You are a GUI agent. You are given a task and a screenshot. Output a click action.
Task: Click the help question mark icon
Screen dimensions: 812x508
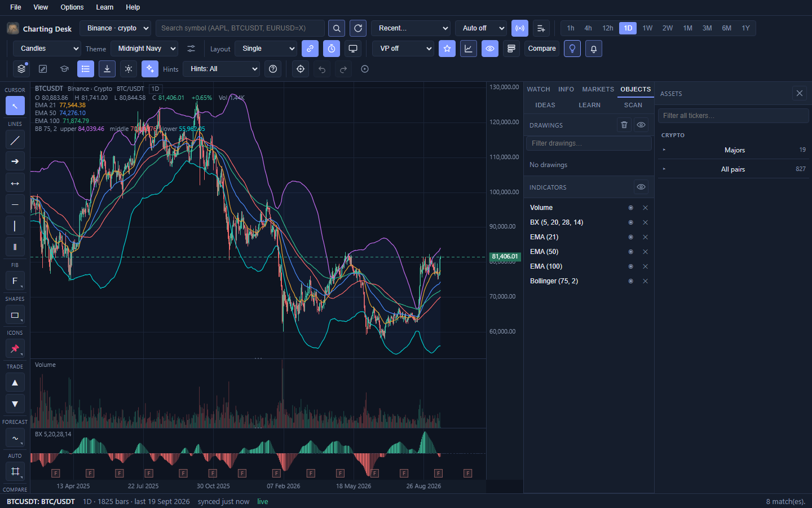pos(273,69)
